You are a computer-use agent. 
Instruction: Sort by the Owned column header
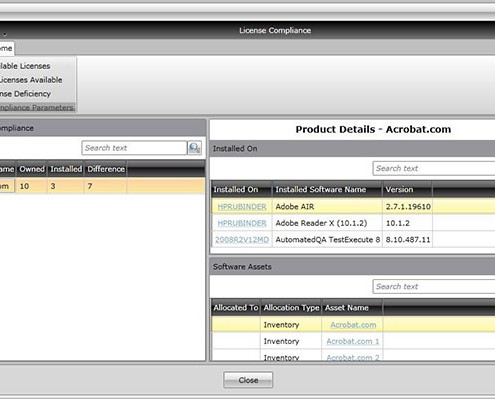32,169
